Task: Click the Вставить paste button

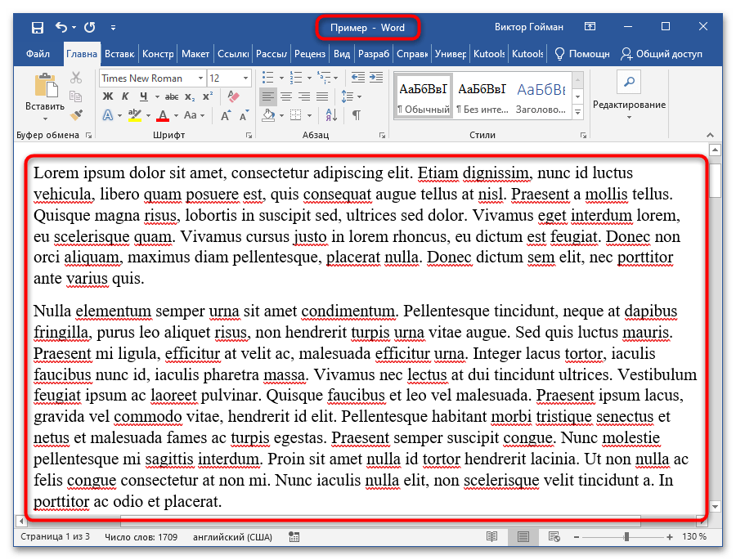Action: (45, 96)
